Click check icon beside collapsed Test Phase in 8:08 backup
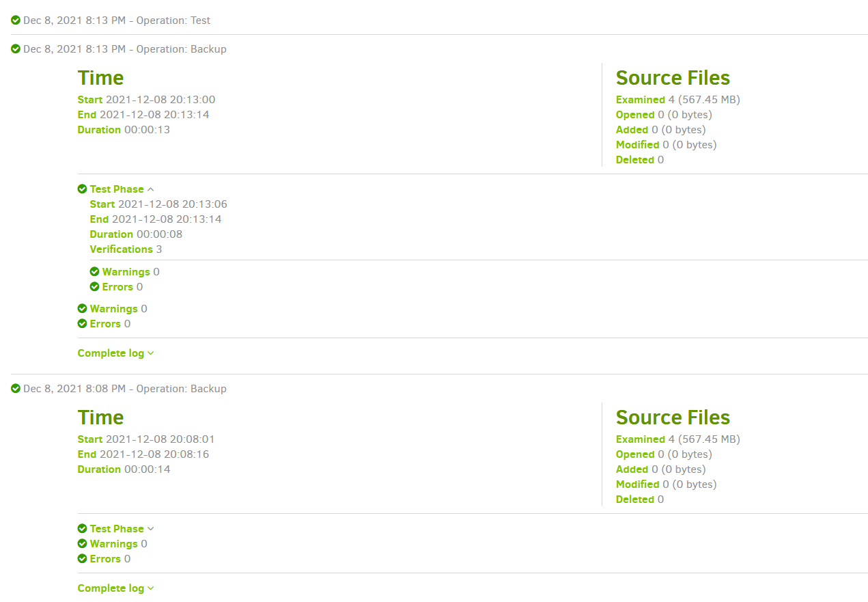Image resolution: width=868 pixels, height=602 pixels. tap(82, 529)
